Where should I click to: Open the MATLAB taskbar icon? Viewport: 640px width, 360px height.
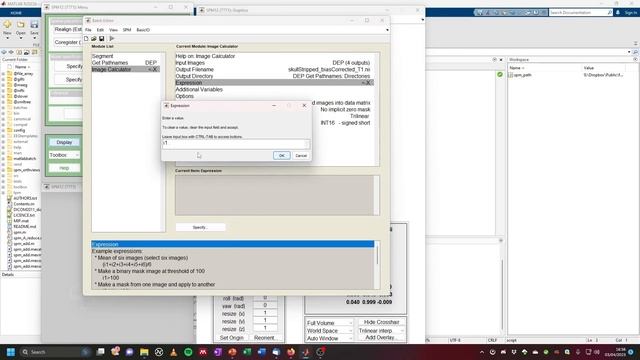pyautogui.click(x=306, y=352)
